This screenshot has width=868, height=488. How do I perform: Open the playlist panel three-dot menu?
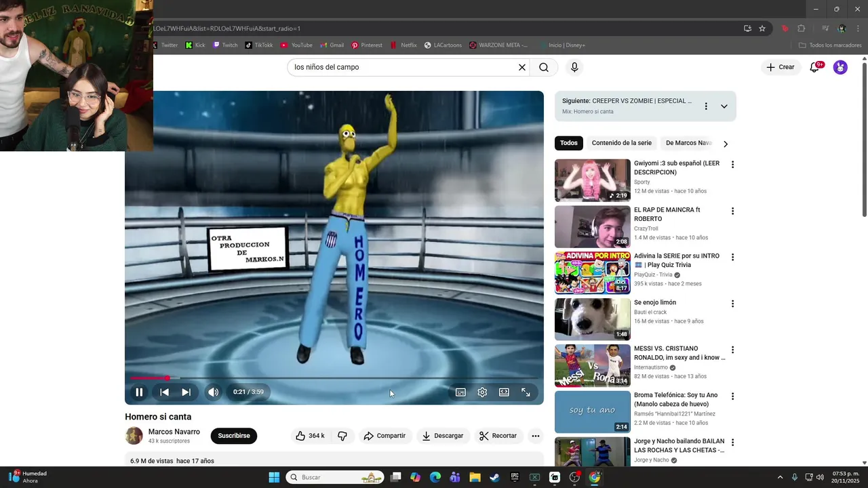pyautogui.click(x=706, y=106)
